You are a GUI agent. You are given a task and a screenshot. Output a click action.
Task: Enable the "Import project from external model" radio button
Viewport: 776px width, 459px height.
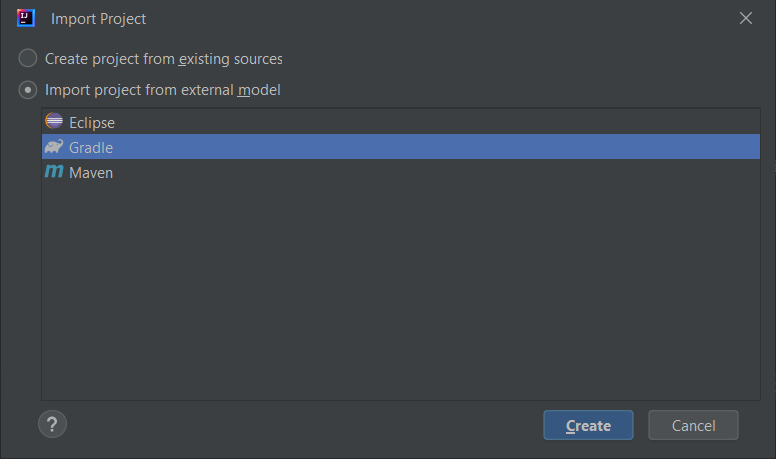(29, 90)
